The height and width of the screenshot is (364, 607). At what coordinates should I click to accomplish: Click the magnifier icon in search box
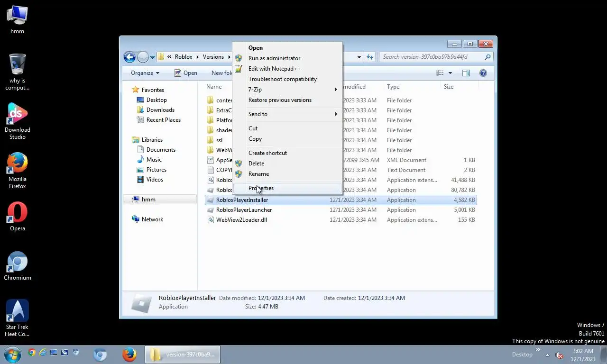(487, 57)
